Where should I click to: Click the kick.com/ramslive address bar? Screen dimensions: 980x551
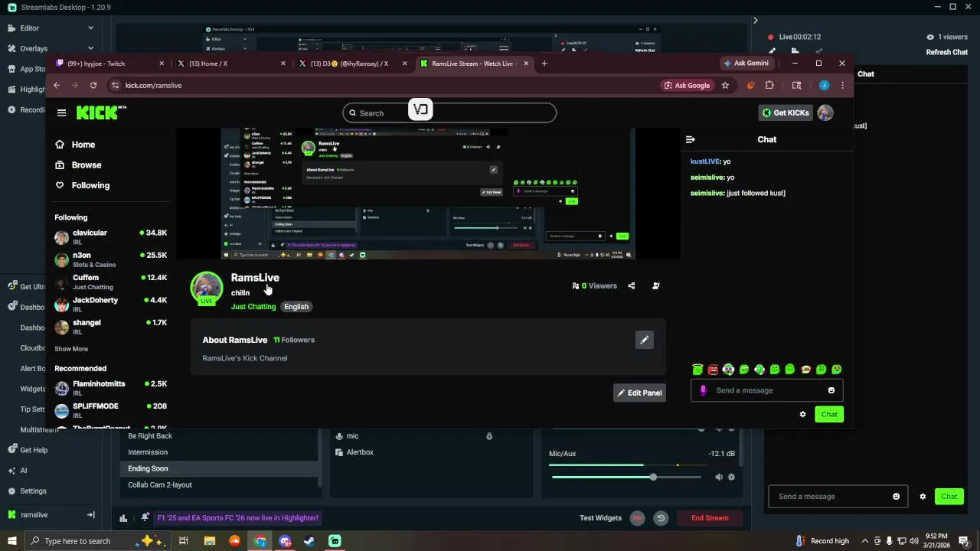383,86
